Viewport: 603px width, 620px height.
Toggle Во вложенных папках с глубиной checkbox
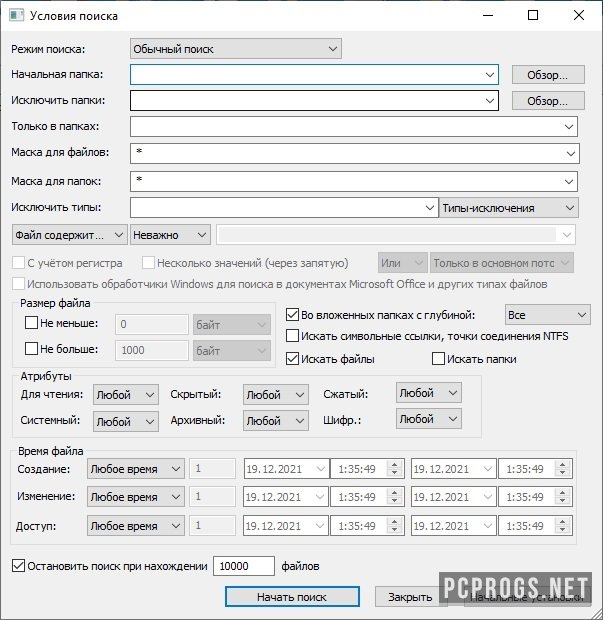coord(293,315)
